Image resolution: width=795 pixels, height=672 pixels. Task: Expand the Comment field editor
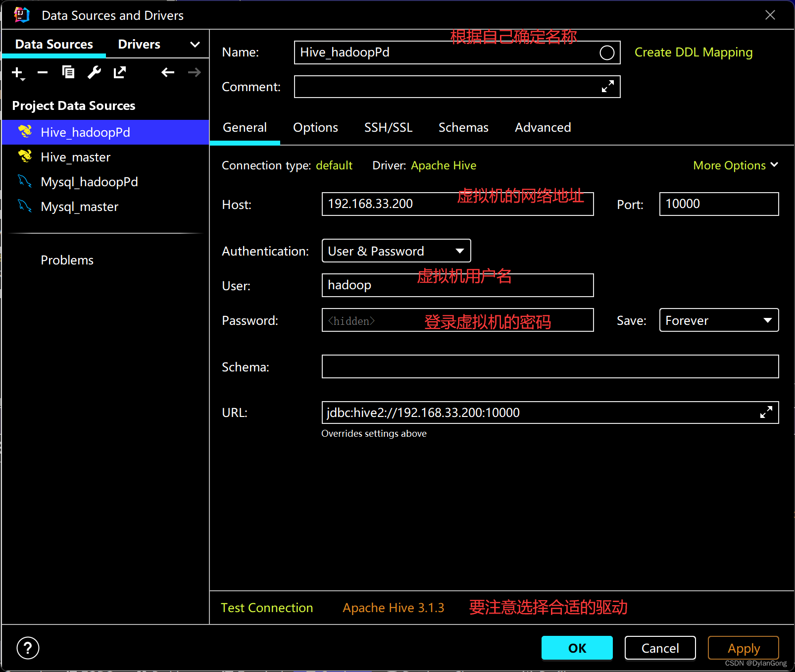608,86
